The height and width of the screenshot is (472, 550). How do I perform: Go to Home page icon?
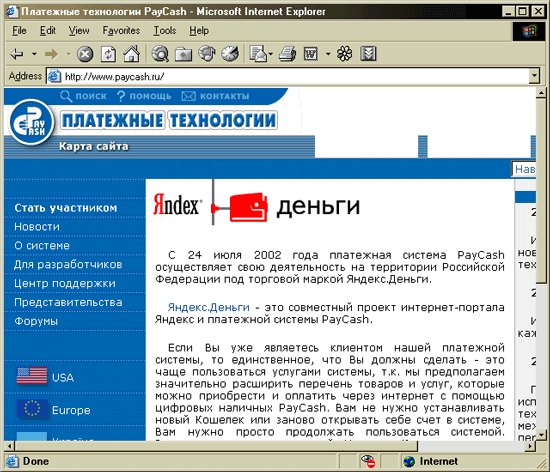point(132,54)
